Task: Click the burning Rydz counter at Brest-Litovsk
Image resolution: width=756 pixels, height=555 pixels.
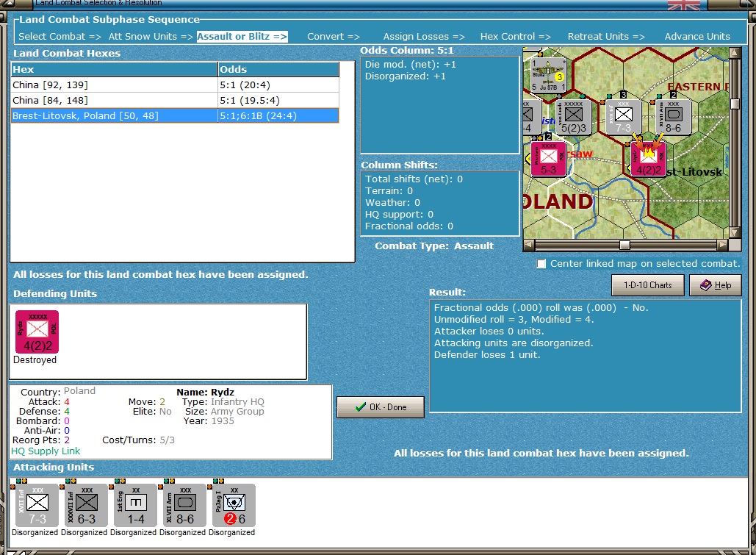Action: click(x=649, y=159)
